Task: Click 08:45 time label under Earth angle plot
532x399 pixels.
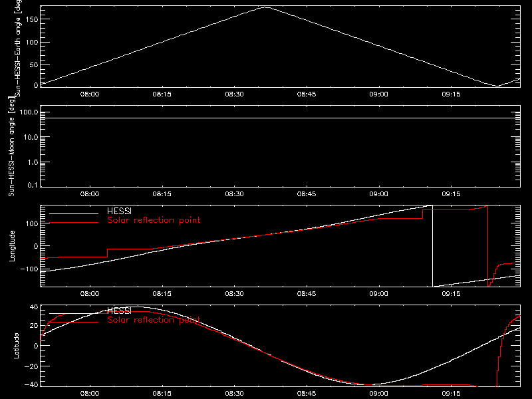Action: pyautogui.click(x=307, y=94)
